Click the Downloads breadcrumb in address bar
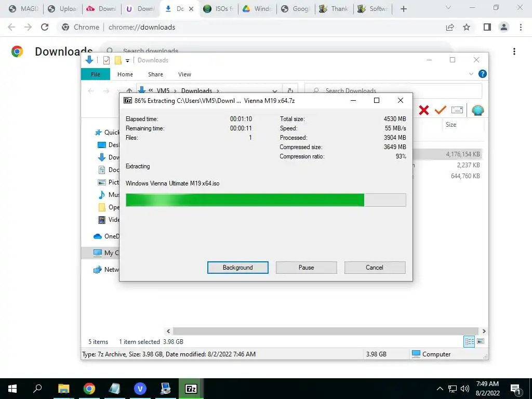Image resolution: width=532 pixels, height=399 pixels. pos(196,90)
